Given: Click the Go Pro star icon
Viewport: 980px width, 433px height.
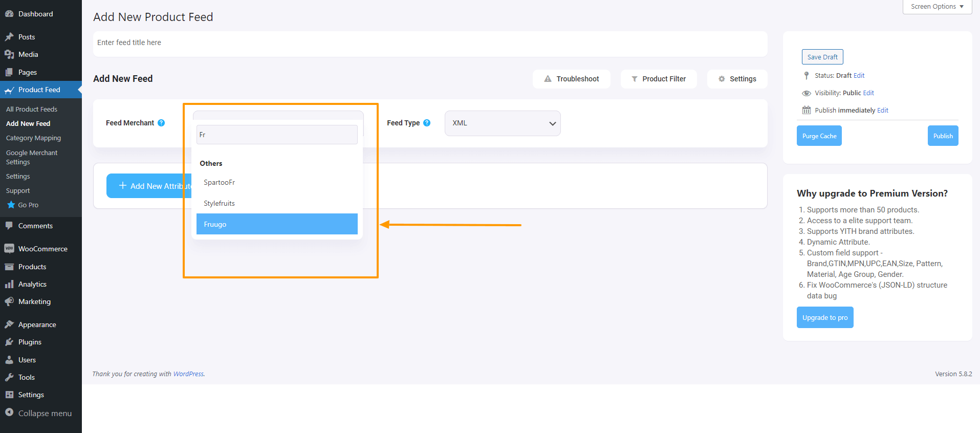Looking at the screenshot, I should 11,205.
